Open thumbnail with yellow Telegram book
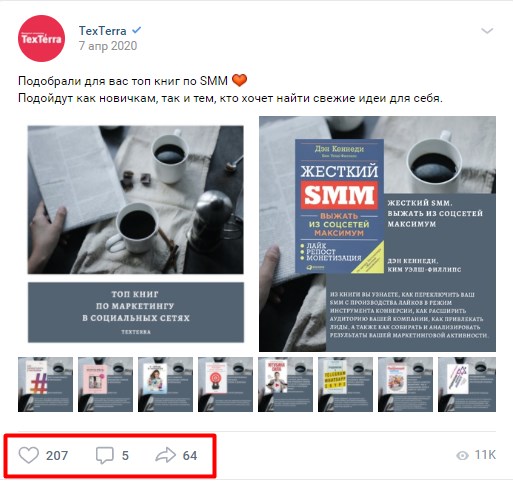Image resolution: width=513 pixels, height=482 pixels. click(345, 384)
